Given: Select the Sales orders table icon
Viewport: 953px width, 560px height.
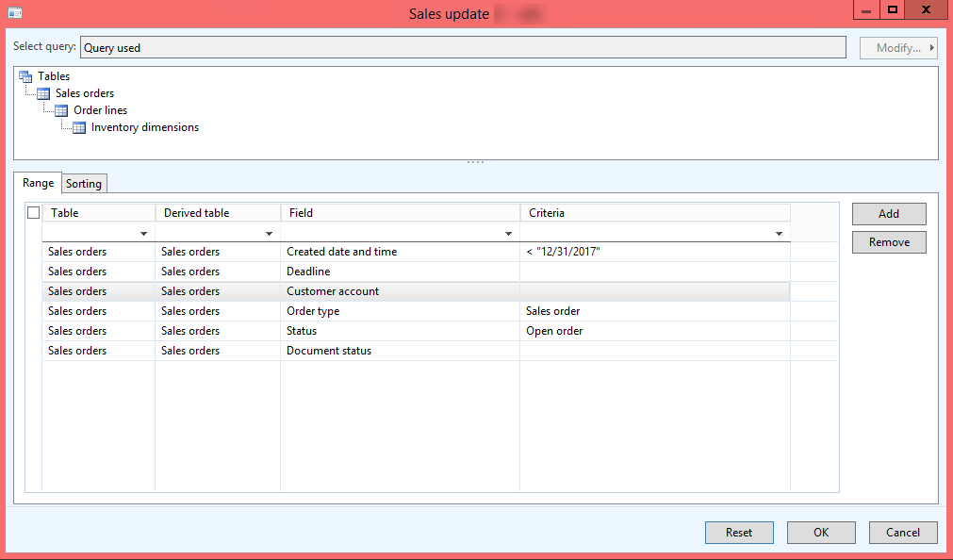Looking at the screenshot, I should (43, 93).
